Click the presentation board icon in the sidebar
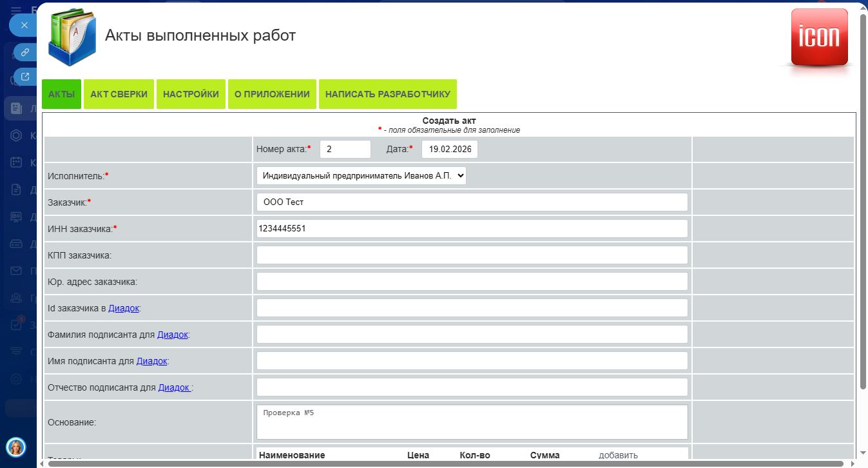Image resolution: width=868 pixels, height=468 pixels. tap(17, 217)
